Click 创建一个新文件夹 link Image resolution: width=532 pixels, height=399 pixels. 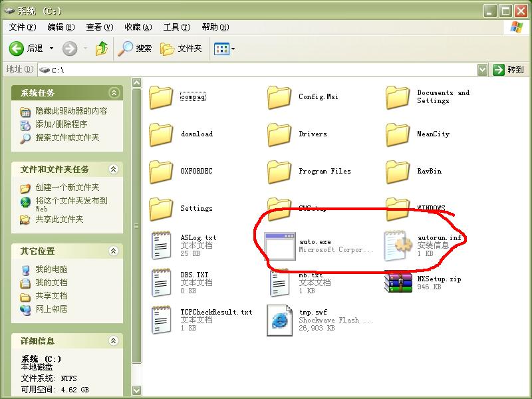pyautogui.click(x=67, y=188)
